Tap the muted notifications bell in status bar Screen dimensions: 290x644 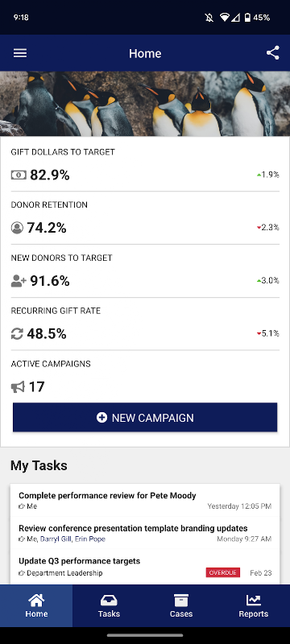tap(209, 18)
